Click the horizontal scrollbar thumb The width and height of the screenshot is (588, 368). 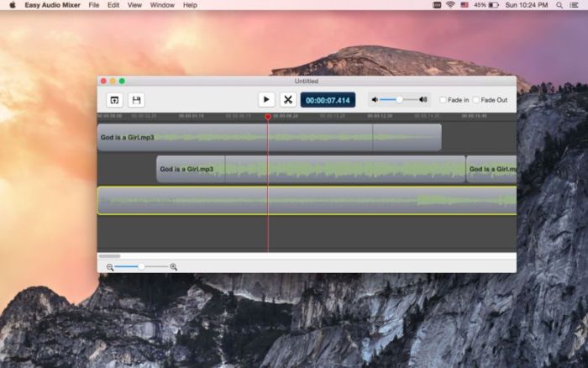pos(109,256)
